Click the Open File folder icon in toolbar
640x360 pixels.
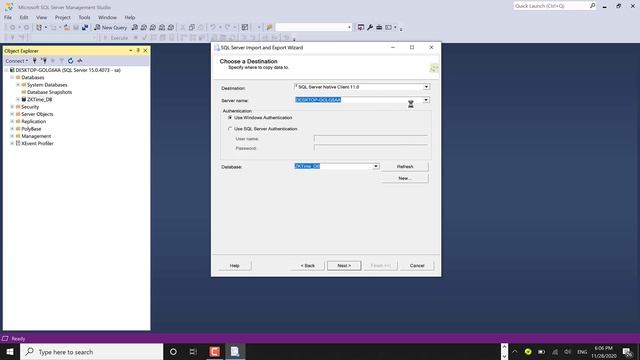coord(67,27)
